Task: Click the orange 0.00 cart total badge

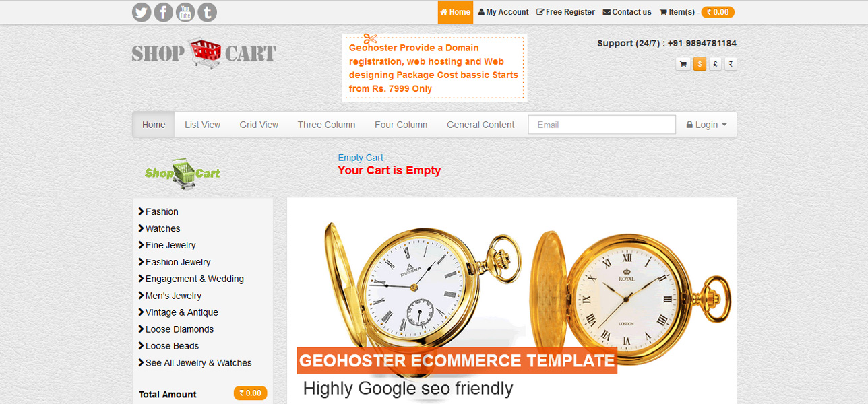Action: point(718,12)
